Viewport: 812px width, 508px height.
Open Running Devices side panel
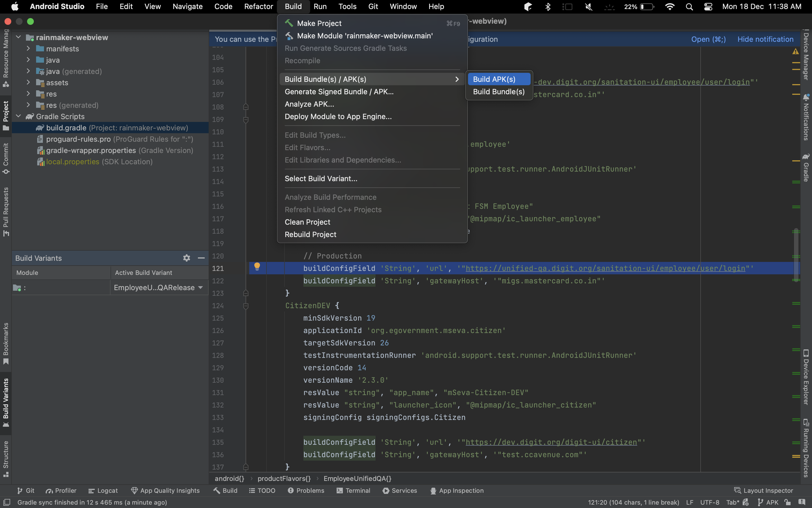click(x=806, y=448)
